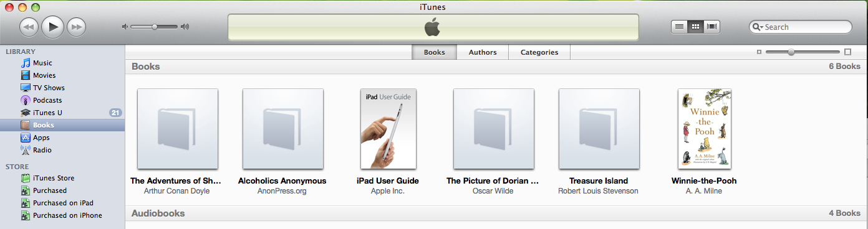Select the Radio tower icon
Viewport: 868px width, 229px height.
coord(26,150)
